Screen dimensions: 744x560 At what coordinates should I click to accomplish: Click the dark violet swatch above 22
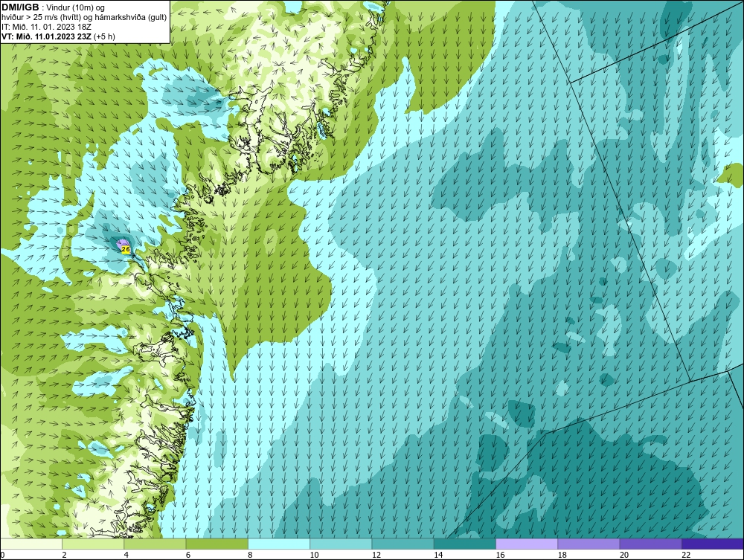tap(713, 544)
